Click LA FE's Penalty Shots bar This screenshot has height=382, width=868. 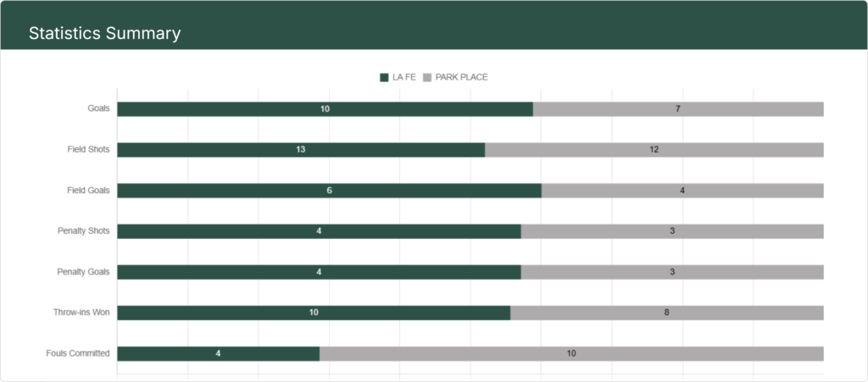319,231
